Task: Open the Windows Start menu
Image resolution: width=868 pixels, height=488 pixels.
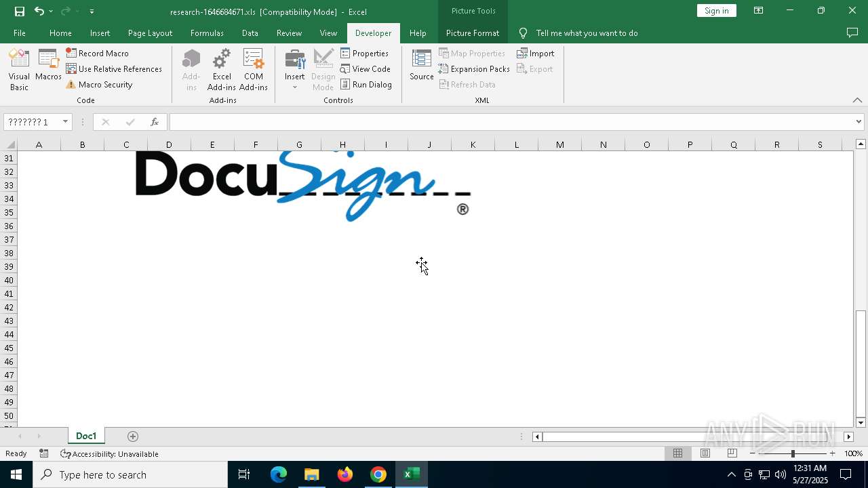Action: point(16,474)
